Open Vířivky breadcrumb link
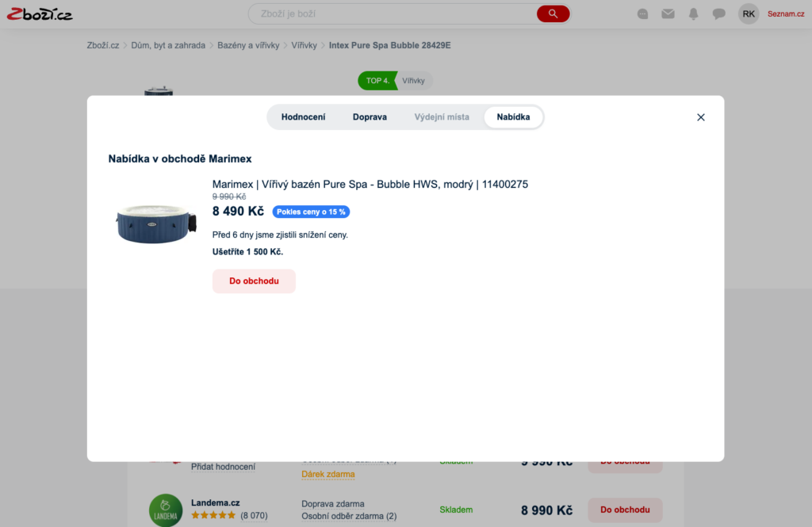 (x=304, y=45)
